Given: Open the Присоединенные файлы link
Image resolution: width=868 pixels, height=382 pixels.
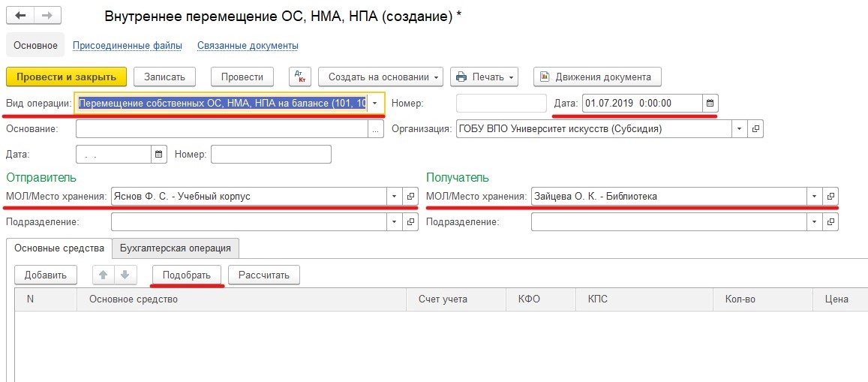Looking at the screenshot, I should pos(128,46).
